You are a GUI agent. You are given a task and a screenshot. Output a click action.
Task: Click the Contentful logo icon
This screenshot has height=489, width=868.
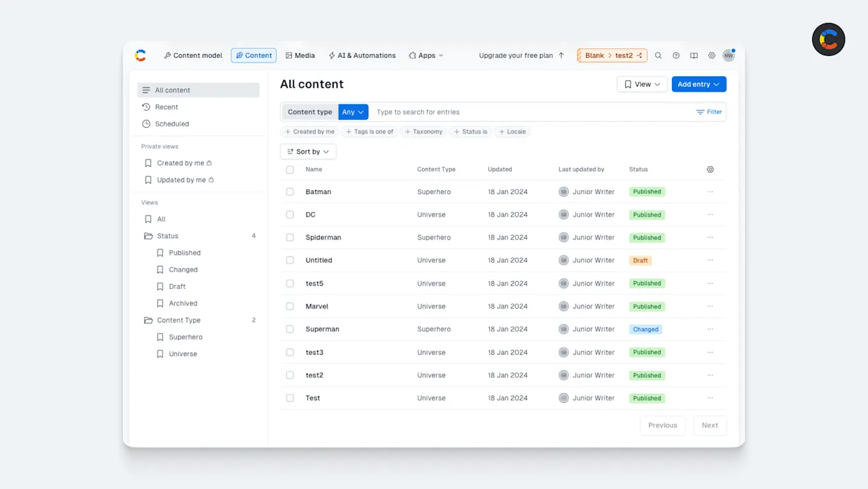click(x=140, y=55)
